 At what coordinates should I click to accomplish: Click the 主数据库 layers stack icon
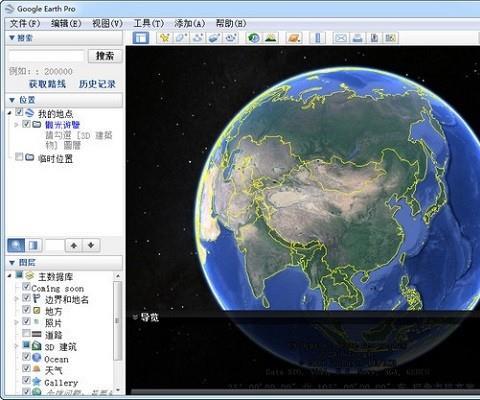pyautogui.click(x=30, y=276)
